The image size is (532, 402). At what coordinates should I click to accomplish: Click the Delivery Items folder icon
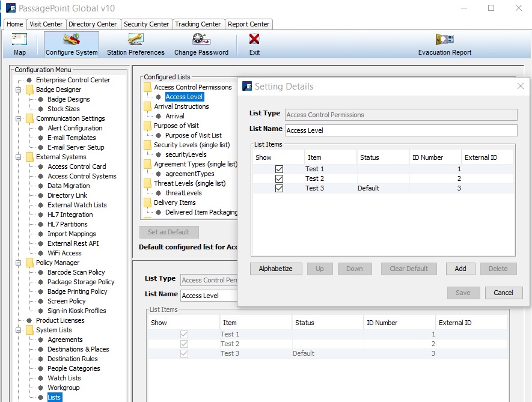point(147,203)
